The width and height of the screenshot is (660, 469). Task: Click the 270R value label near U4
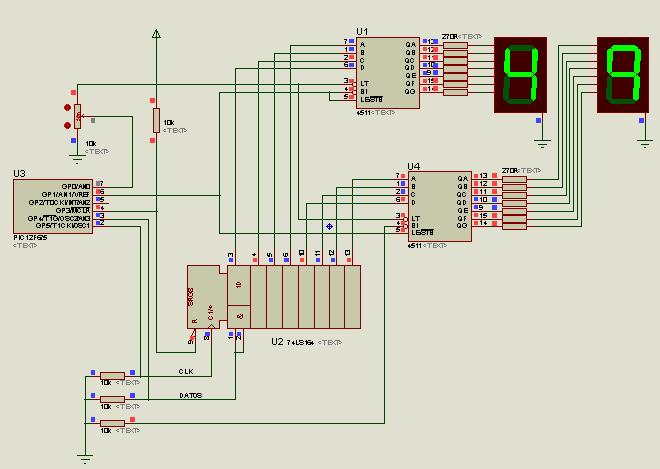[510, 171]
